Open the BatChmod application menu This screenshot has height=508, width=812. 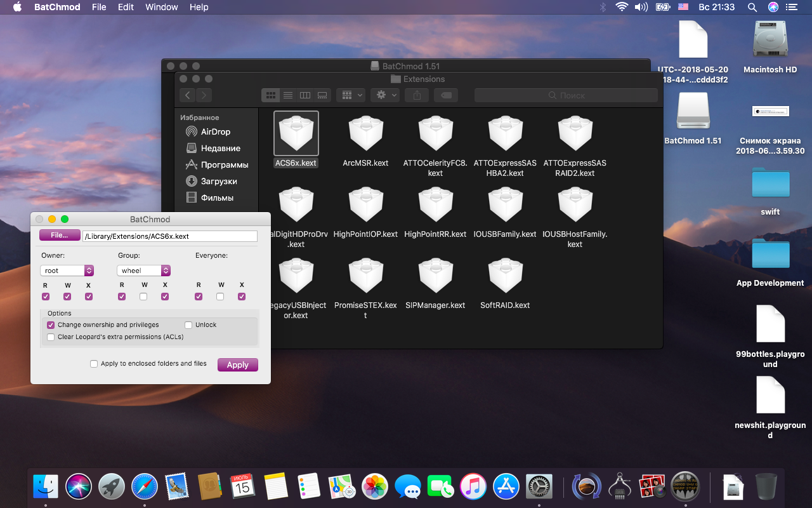[57, 7]
